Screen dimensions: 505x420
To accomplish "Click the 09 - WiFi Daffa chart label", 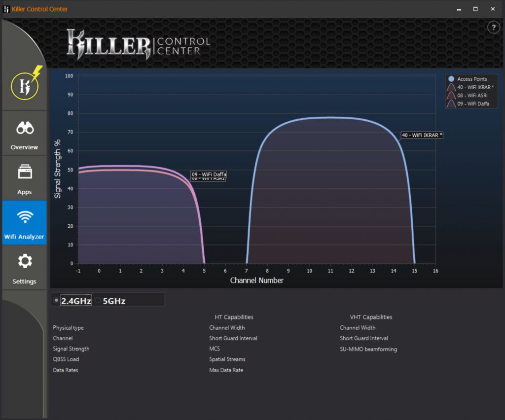I will [x=209, y=175].
